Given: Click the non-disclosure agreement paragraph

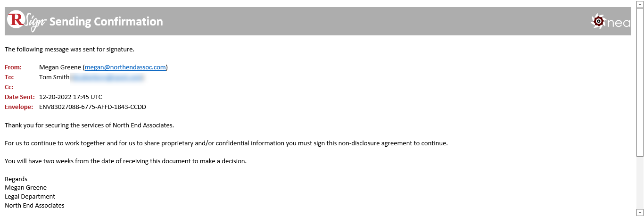Looking at the screenshot, I should pyautogui.click(x=226, y=143).
